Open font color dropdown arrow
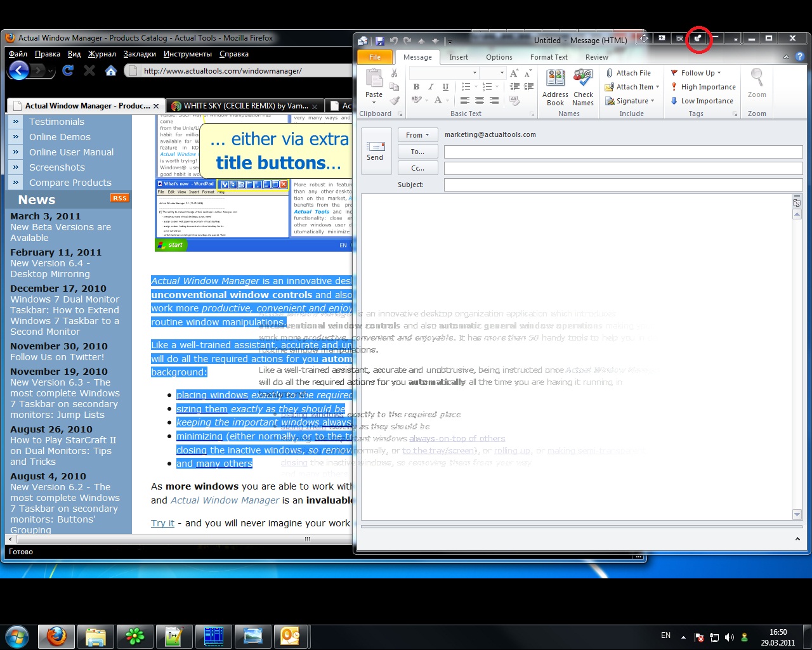812x650 pixels. point(447,100)
